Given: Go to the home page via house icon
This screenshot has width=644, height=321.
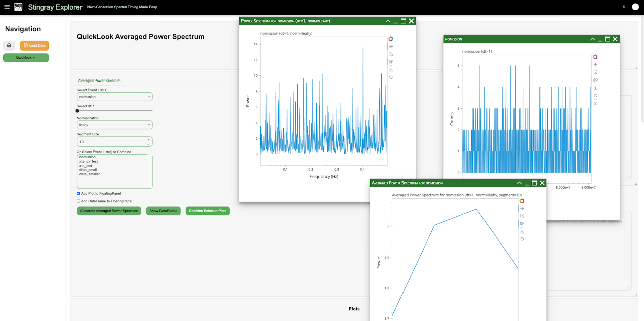Looking at the screenshot, I should [x=9, y=45].
